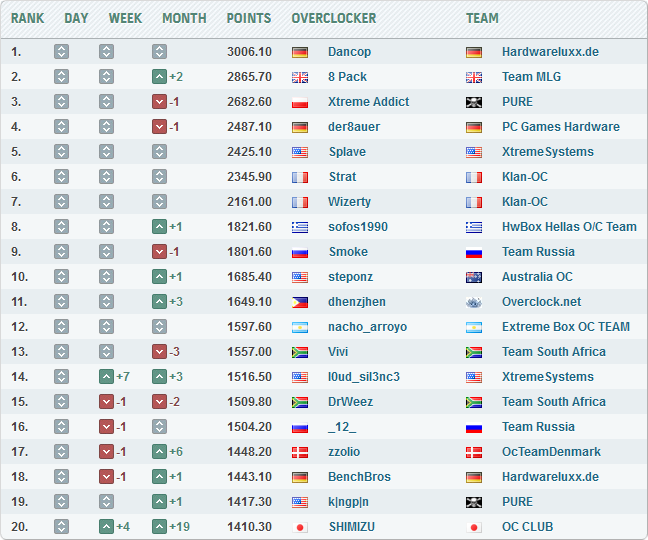This screenshot has width=648, height=540.
Task: Open Team Russia link in Smoke row
Action: [x=538, y=252]
